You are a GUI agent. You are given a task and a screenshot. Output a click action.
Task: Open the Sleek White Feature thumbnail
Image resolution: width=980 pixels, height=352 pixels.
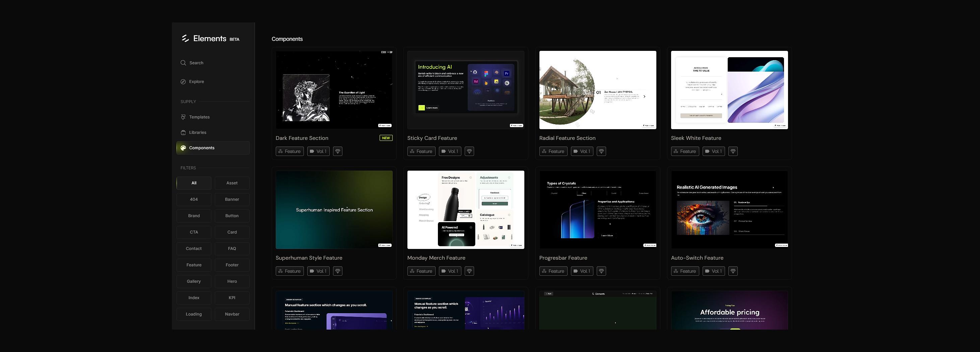729,90
